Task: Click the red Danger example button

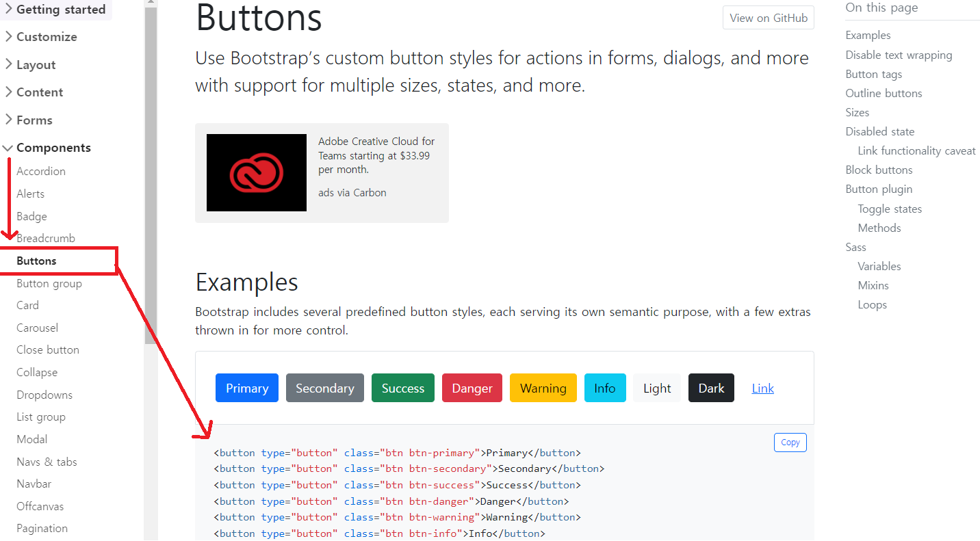Action: [x=472, y=388]
